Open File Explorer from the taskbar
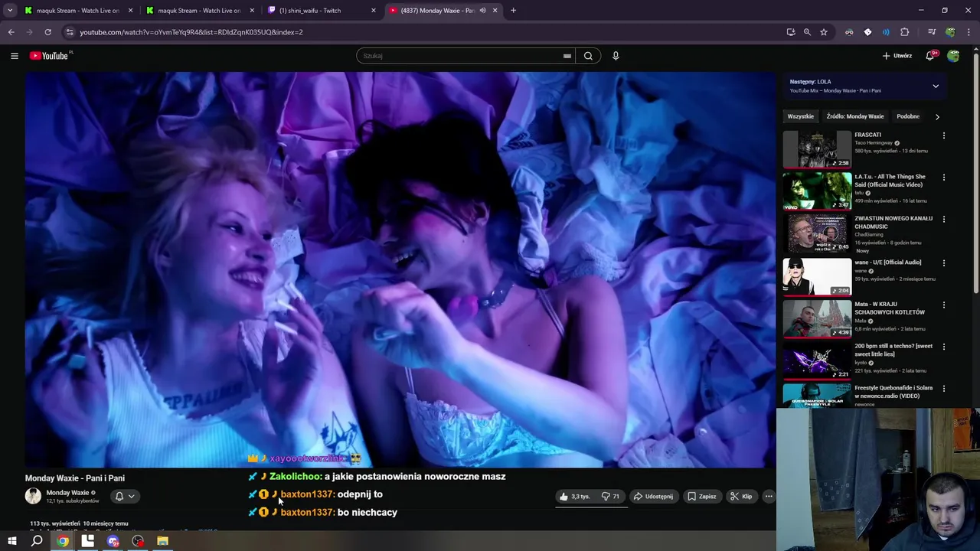Screen dimensions: 980x551 click(162, 541)
